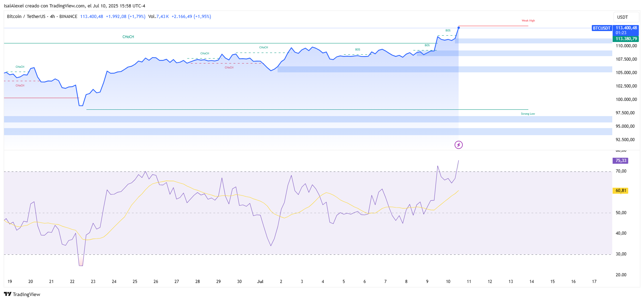Click the 105.000,00 price axis label
Image resolution: width=644 pixels, height=301 pixels.
pos(626,73)
